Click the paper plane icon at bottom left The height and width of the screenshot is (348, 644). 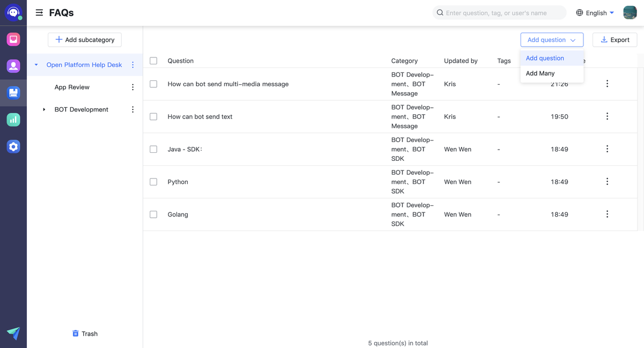coord(13,334)
